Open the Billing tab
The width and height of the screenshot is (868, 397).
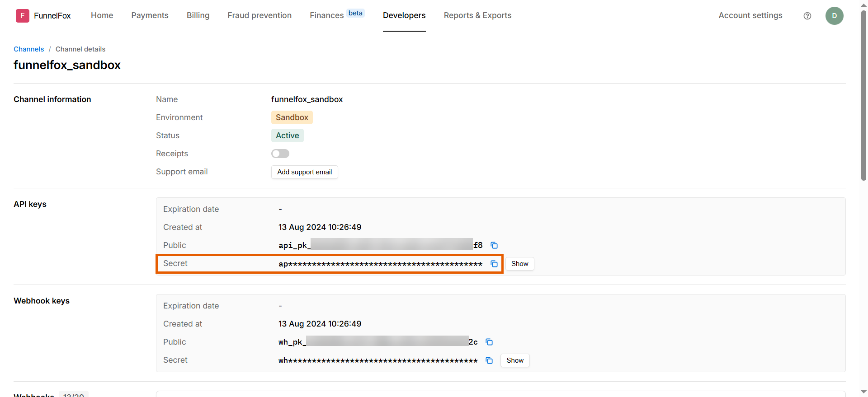click(198, 15)
